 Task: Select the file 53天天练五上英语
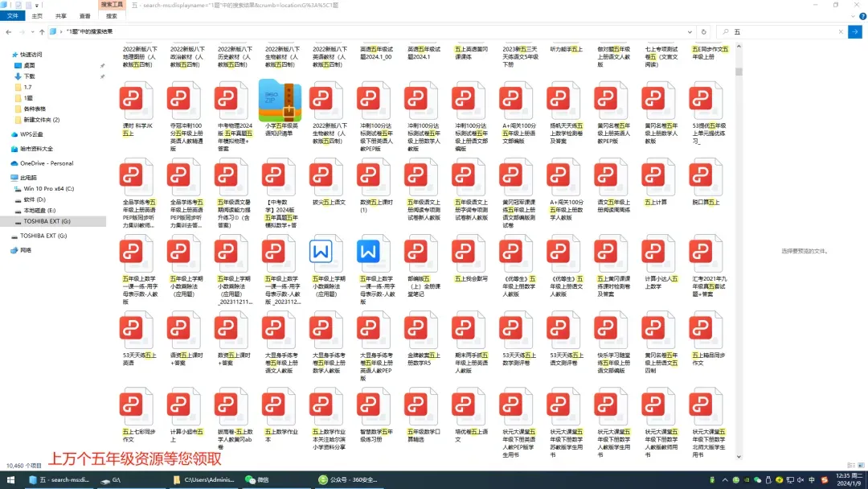pos(138,339)
